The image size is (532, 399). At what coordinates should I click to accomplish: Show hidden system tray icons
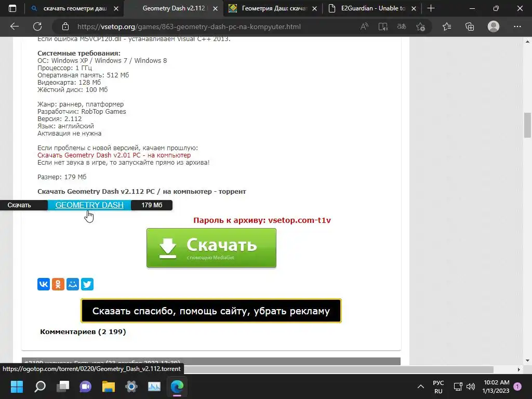point(421,387)
